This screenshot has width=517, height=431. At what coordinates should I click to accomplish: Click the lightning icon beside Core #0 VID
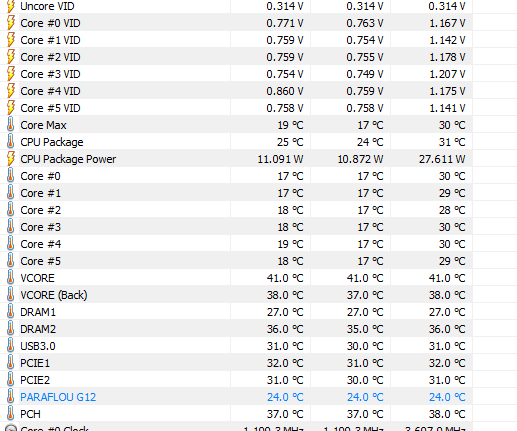[x=11, y=23]
